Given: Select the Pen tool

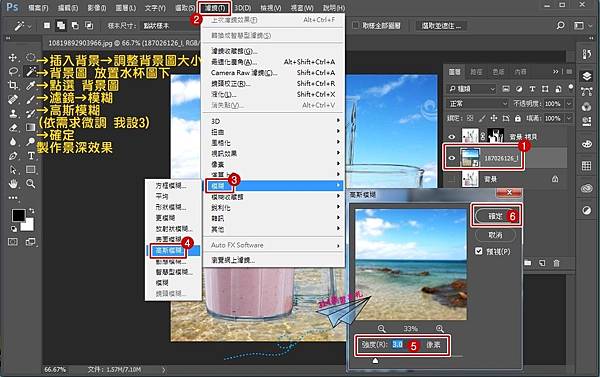Looking at the screenshot, I should pos(13,156).
